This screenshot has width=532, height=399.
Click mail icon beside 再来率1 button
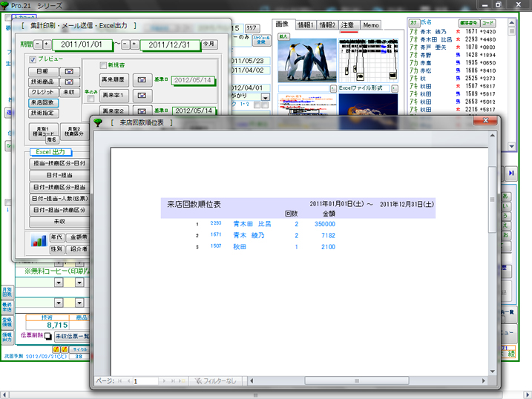coord(142,96)
